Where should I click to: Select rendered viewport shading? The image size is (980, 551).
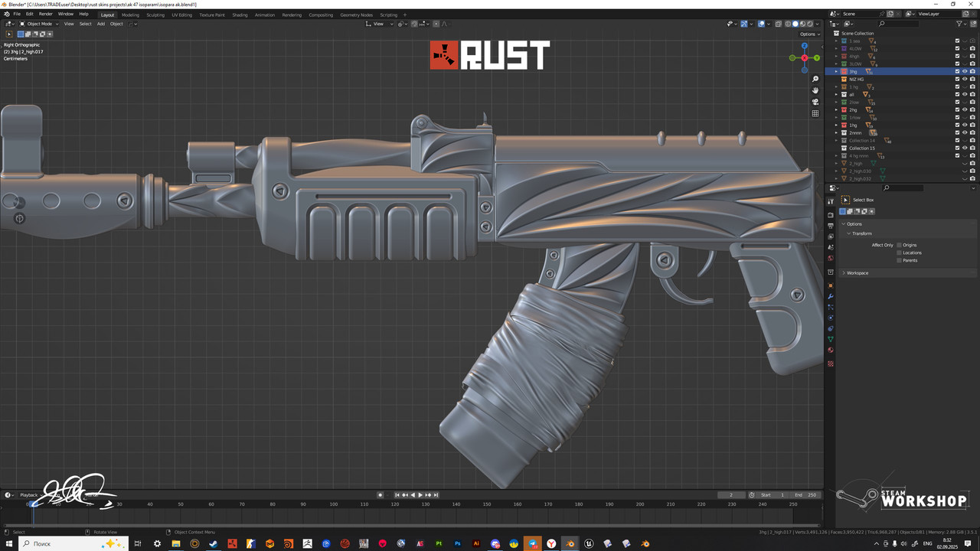coord(810,24)
